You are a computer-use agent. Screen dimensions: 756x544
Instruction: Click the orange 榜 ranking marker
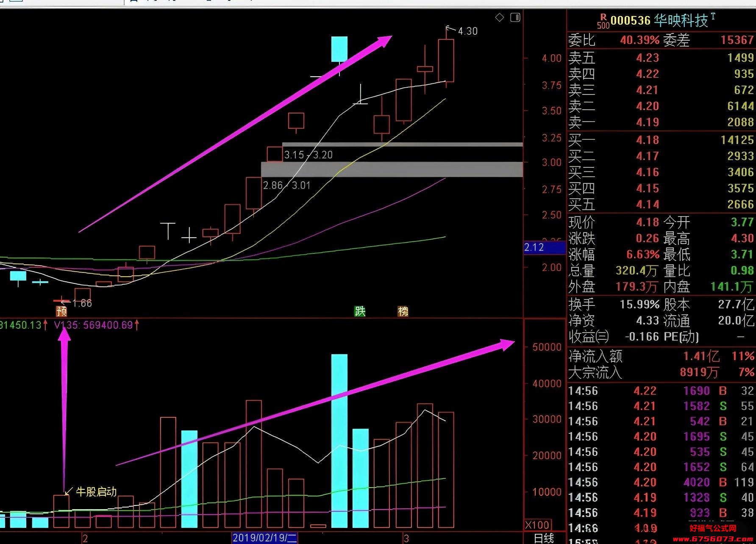pyautogui.click(x=403, y=311)
